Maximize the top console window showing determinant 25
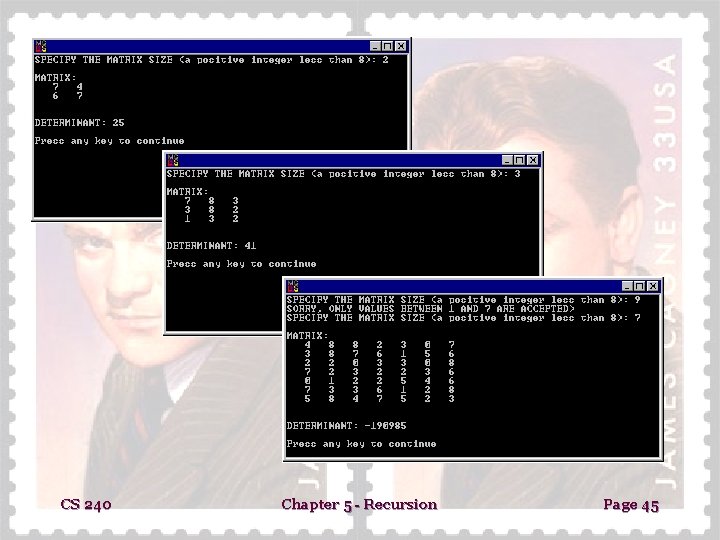720x540 pixels. tap(388, 46)
